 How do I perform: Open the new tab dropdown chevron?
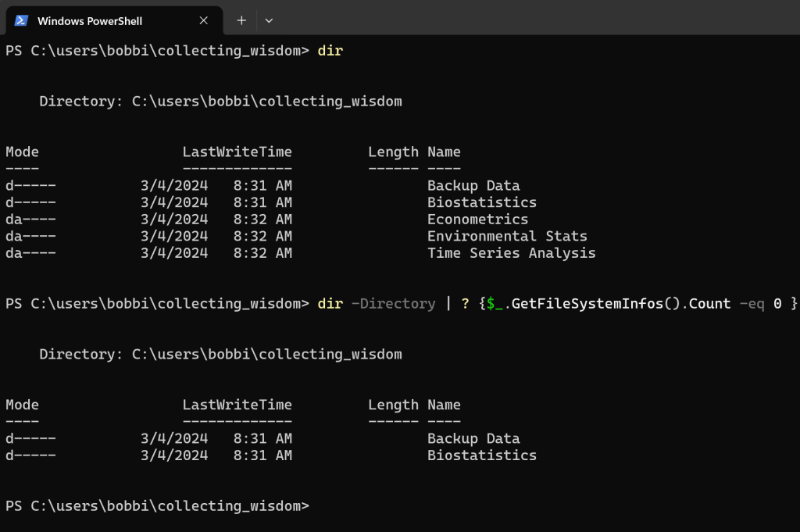coord(269,21)
